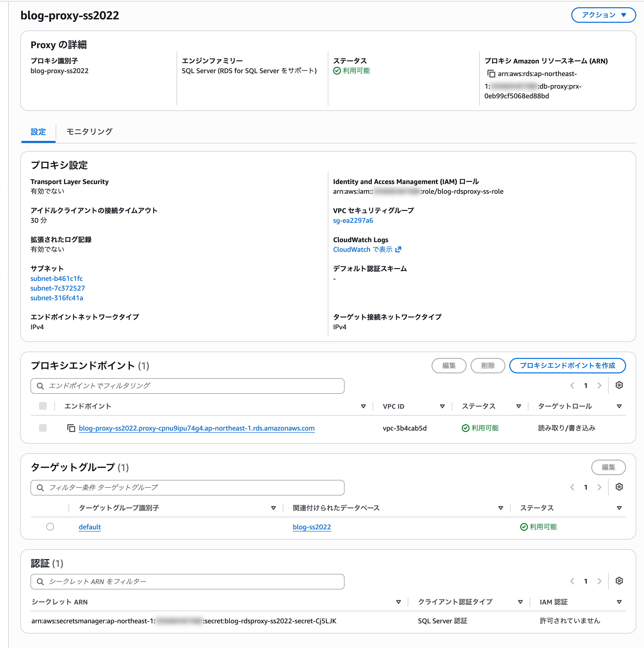This screenshot has width=644, height=648.
Task: Open authentication table settings gear
Action: coord(619,581)
